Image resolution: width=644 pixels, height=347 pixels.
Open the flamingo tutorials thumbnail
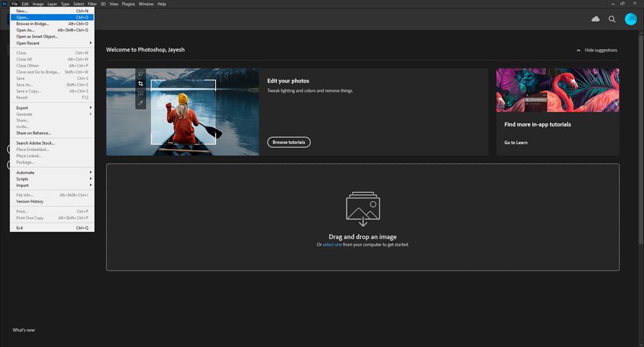[x=558, y=90]
